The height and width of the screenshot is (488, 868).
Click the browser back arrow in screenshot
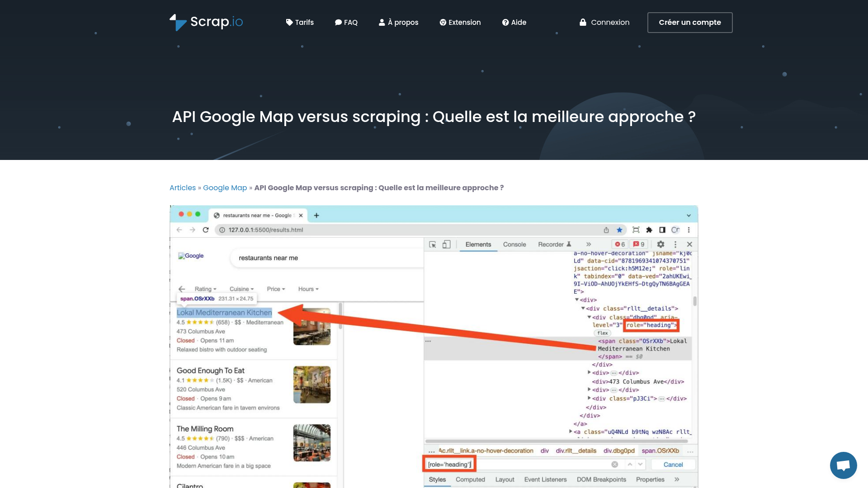point(179,230)
